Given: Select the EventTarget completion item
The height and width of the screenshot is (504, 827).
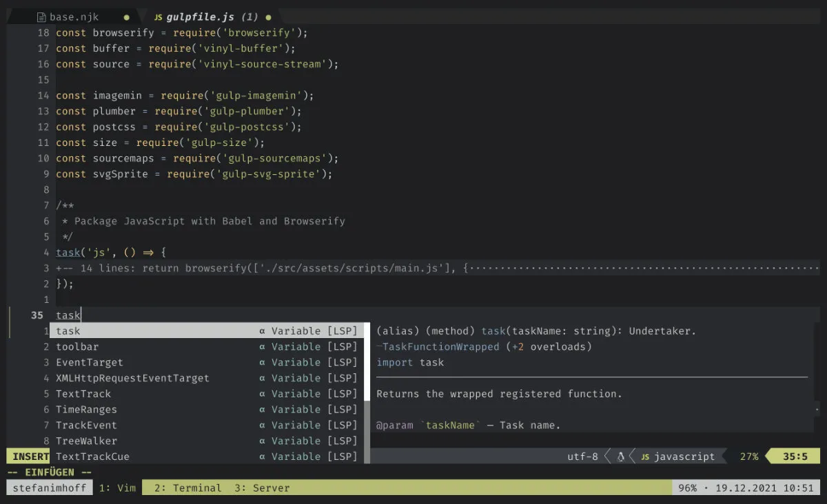Looking at the screenshot, I should [90, 363].
